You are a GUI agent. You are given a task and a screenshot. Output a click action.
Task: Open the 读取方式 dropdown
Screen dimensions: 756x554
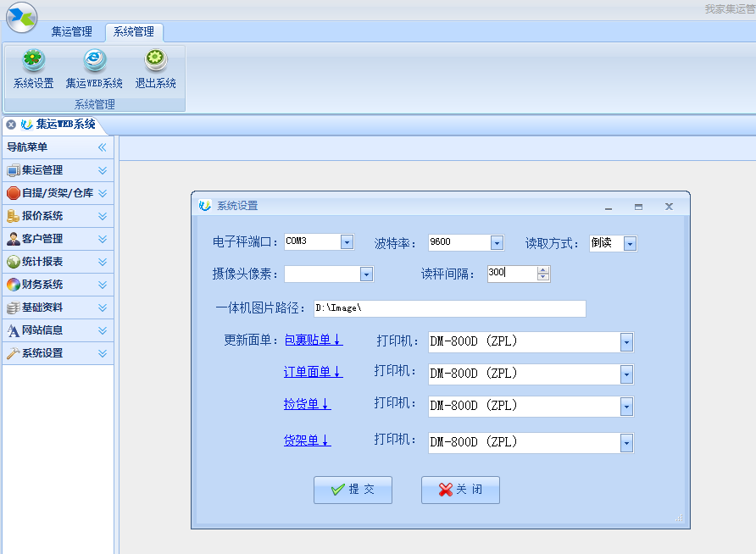tap(630, 244)
